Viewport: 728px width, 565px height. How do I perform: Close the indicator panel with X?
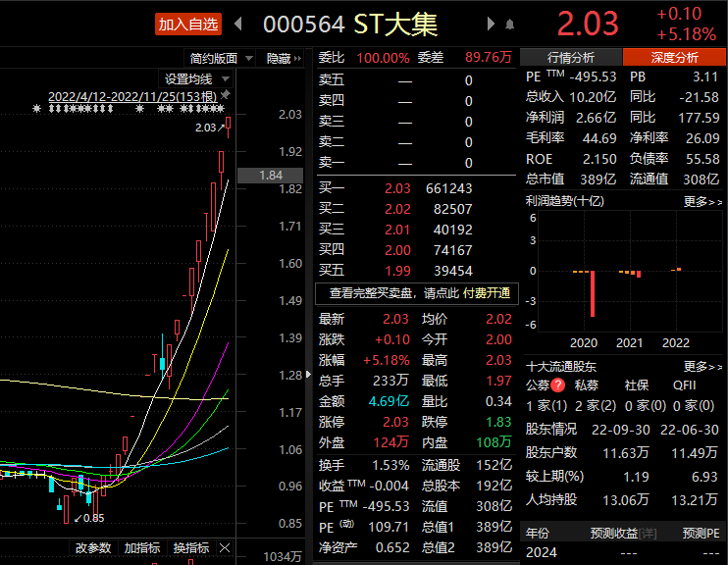point(225,547)
